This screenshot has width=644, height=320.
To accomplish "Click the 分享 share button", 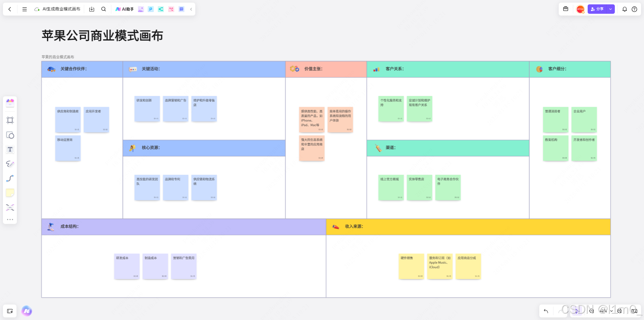I will click(x=597, y=9).
